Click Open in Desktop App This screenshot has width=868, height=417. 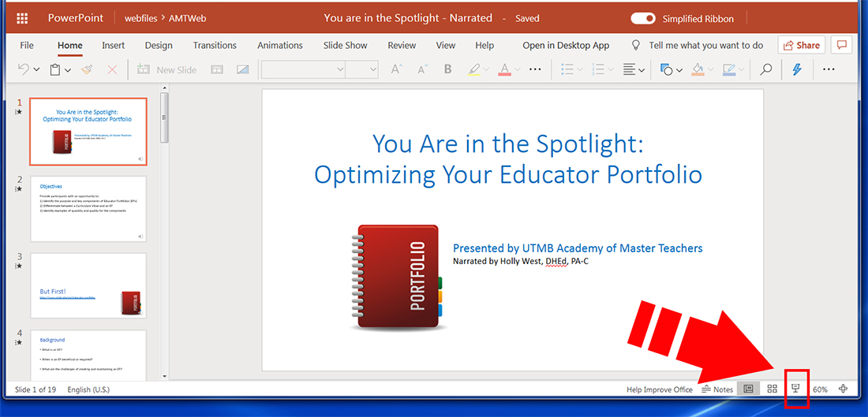(566, 45)
